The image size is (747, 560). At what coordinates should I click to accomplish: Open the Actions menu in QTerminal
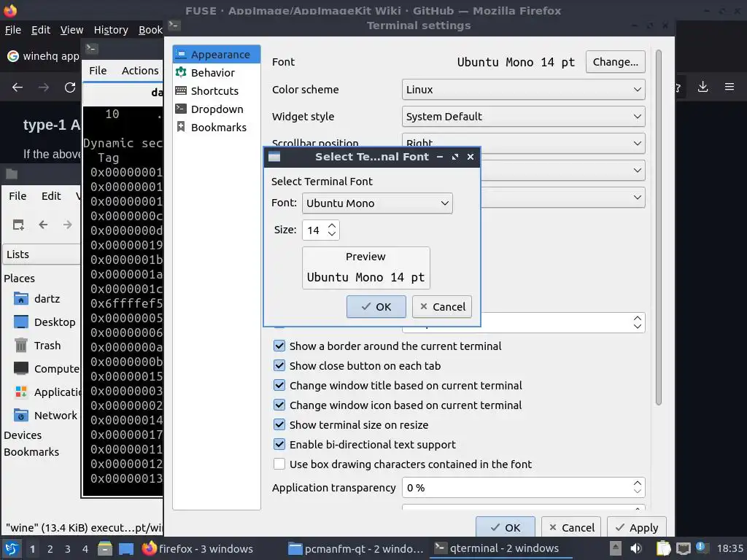139,71
